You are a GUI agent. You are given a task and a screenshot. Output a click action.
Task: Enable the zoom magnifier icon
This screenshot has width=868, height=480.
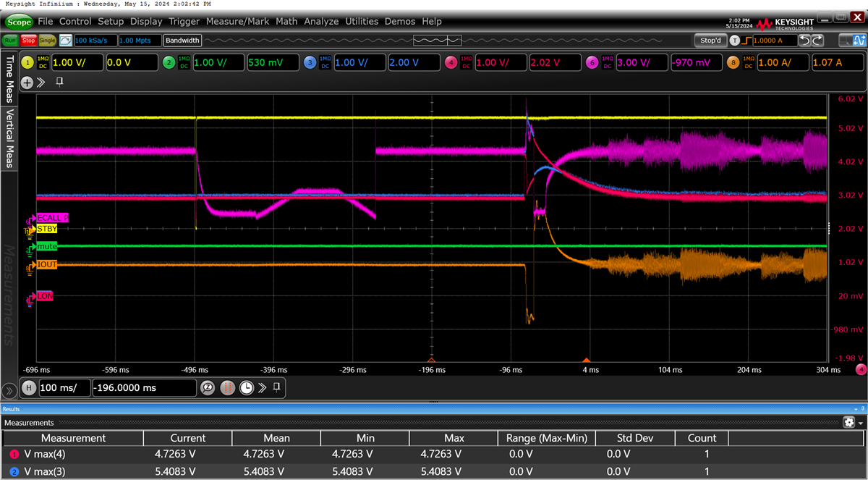click(208, 387)
